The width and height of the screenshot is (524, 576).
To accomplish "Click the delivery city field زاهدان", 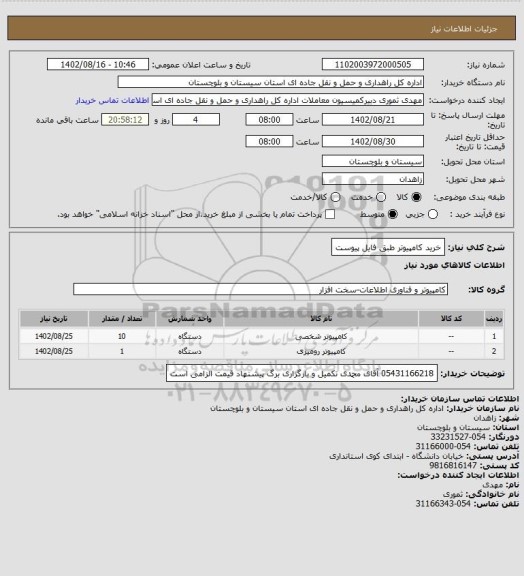I will [x=373, y=179].
